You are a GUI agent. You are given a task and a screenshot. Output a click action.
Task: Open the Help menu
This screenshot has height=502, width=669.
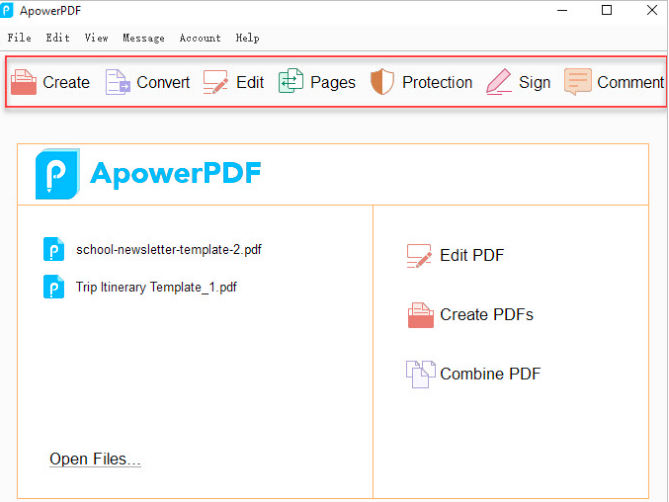coord(247,38)
